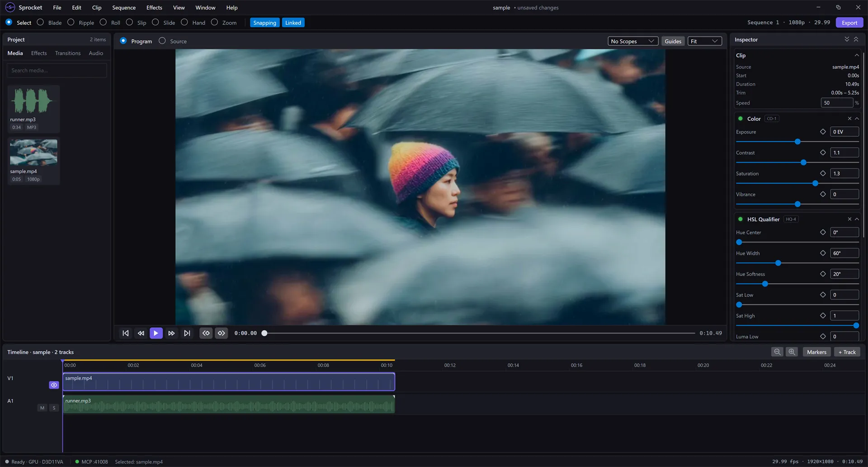The image size is (868, 467).
Task: Open the Markers panel
Action: click(816, 352)
